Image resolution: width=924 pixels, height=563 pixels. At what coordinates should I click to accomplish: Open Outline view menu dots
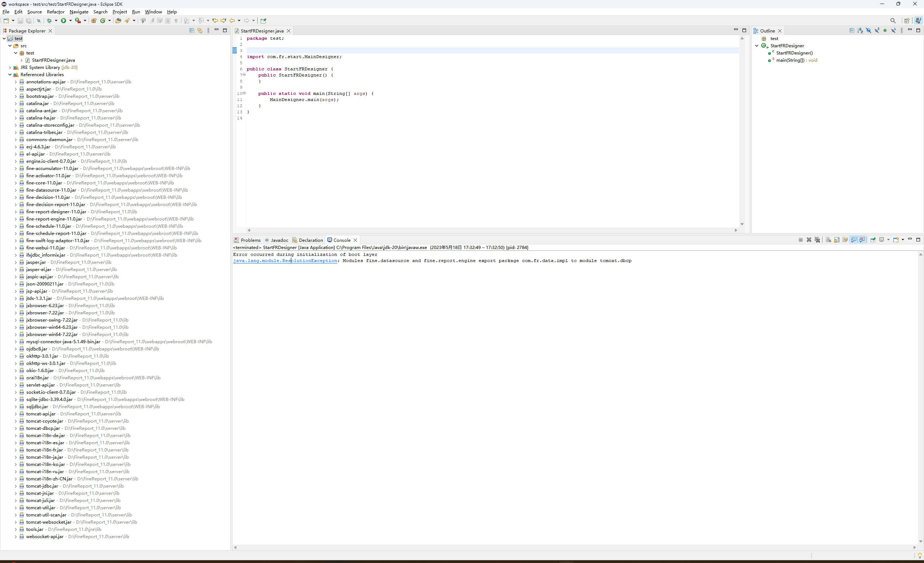click(902, 30)
